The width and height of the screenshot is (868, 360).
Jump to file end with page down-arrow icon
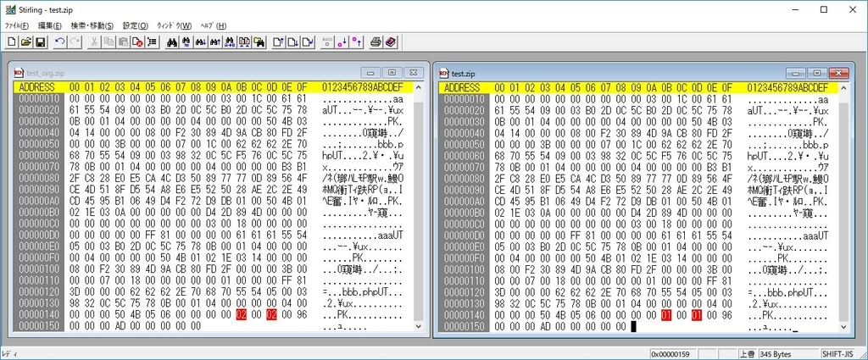click(x=292, y=42)
